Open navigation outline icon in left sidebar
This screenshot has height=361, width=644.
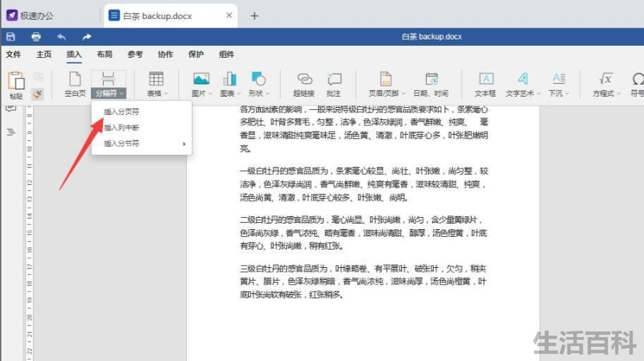[11, 132]
